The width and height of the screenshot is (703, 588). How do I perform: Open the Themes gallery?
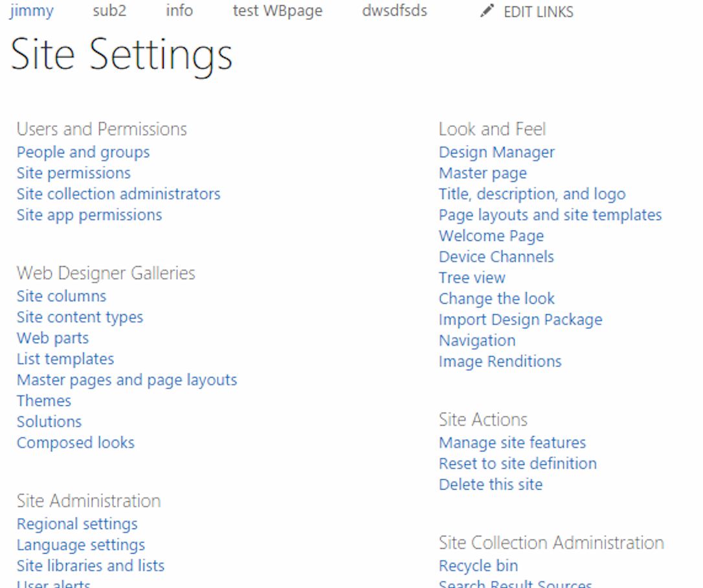(x=43, y=400)
